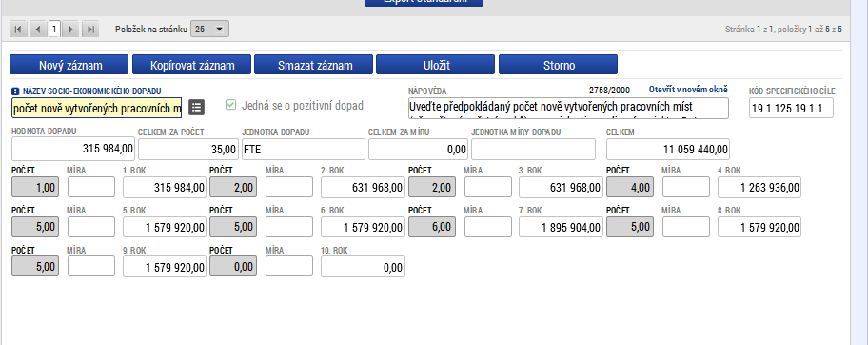Click the 9. rok value field
This screenshot has width=868, height=345.
coord(165,266)
